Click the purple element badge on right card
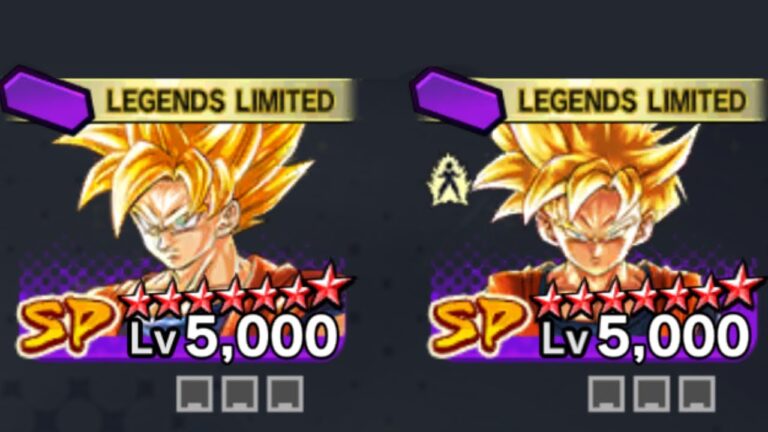This screenshot has width=768, height=432. (x=458, y=100)
